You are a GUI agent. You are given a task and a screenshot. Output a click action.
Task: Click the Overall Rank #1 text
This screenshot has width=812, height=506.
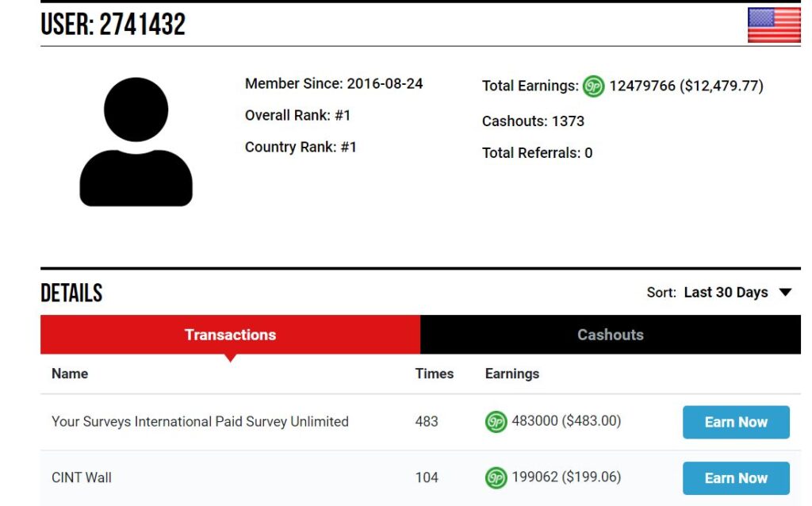(x=297, y=116)
